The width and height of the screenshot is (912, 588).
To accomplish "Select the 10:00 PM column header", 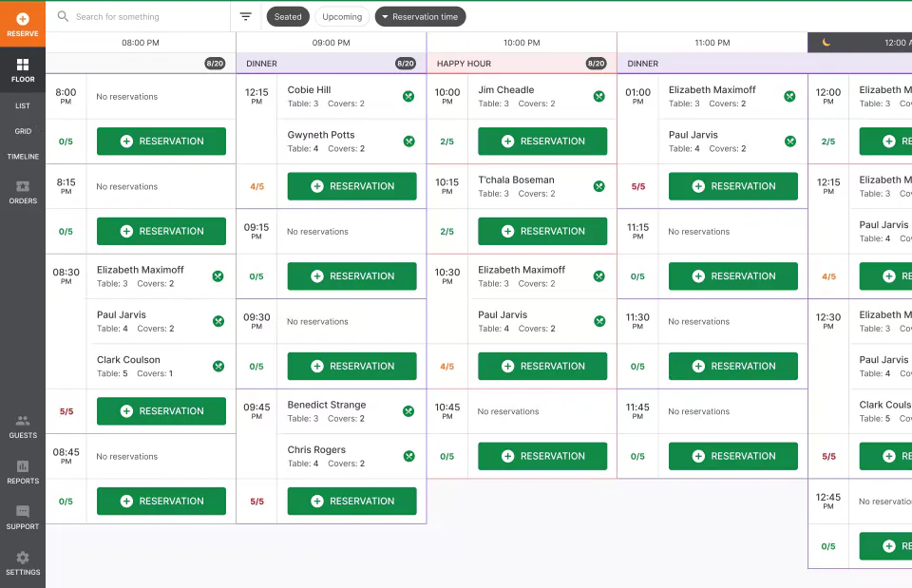I will tap(522, 43).
